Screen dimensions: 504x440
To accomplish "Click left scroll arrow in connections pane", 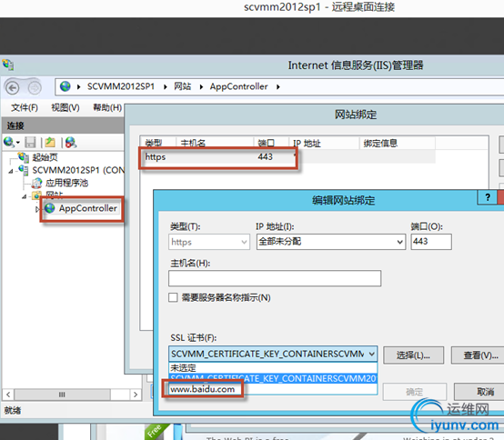I will coord(8,395).
